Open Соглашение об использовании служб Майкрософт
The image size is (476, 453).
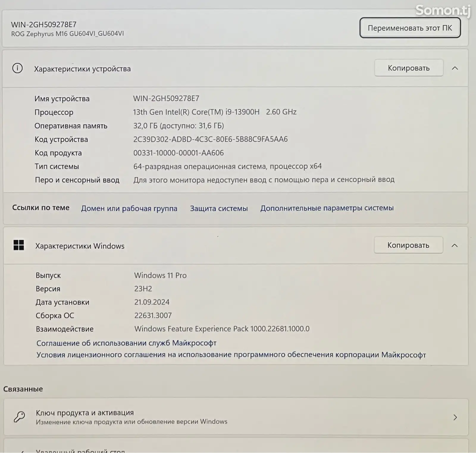tap(126, 343)
